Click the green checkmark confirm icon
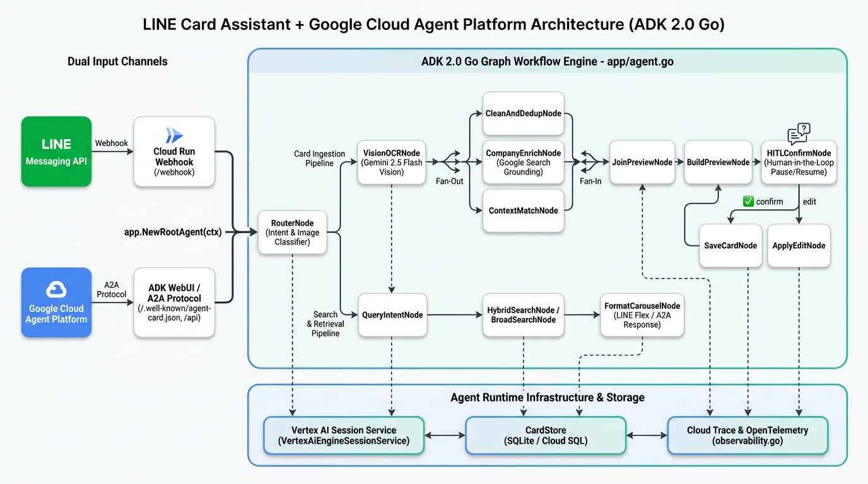The image size is (868, 484). 748,202
